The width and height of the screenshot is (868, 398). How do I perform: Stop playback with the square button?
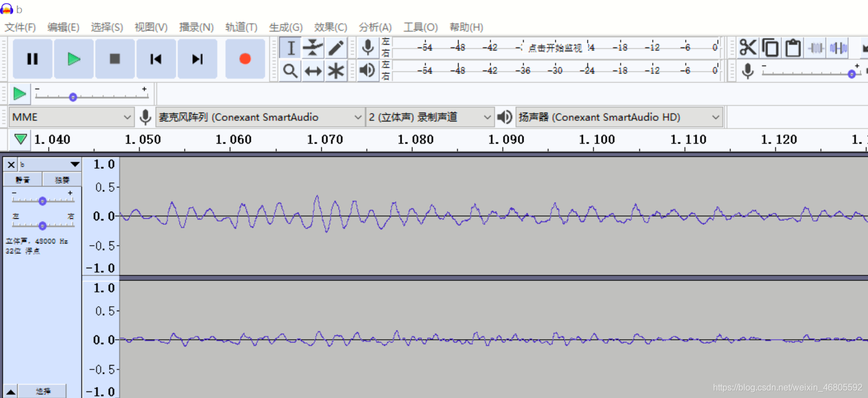(115, 59)
